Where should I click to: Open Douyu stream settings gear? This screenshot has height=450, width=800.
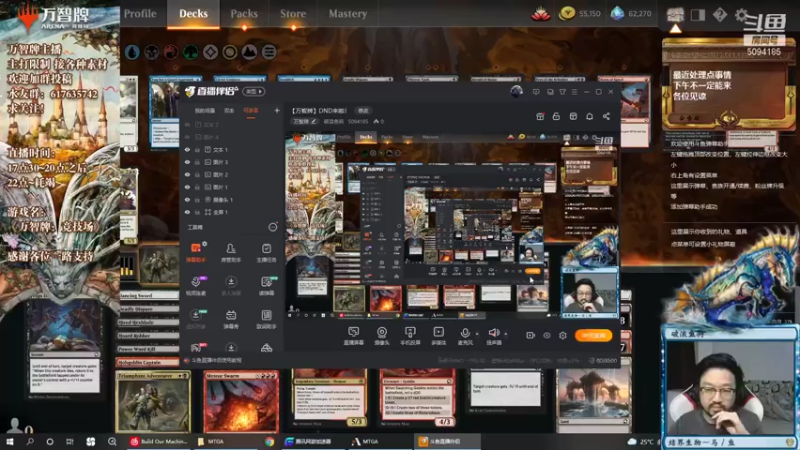coord(563,335)
